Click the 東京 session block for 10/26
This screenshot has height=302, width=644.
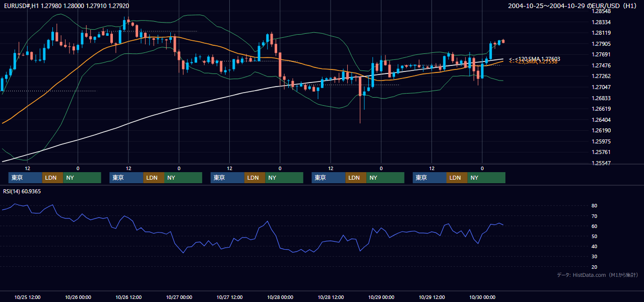point(126,178)
